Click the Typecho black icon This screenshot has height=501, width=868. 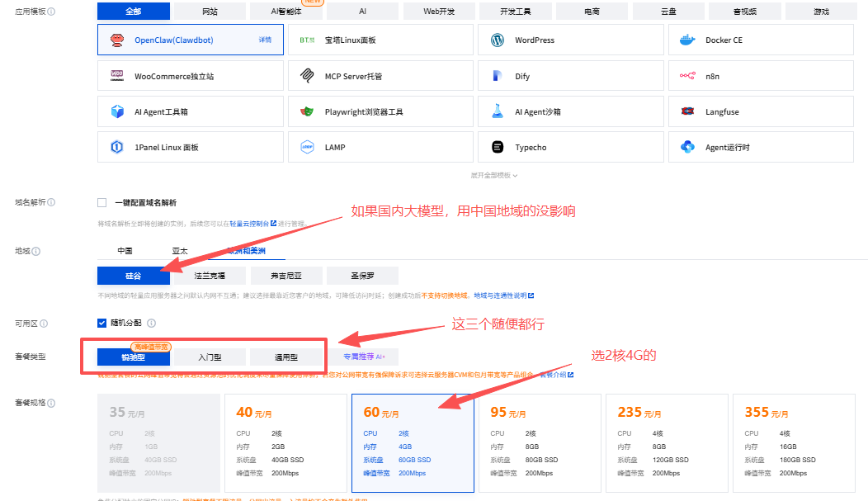point(498,147)
